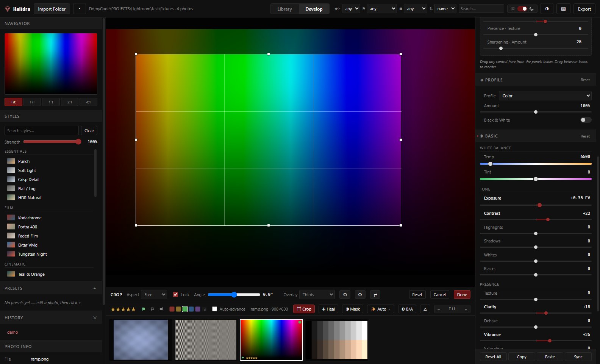Click the sun light-mode icon

[x=513, y=9]
